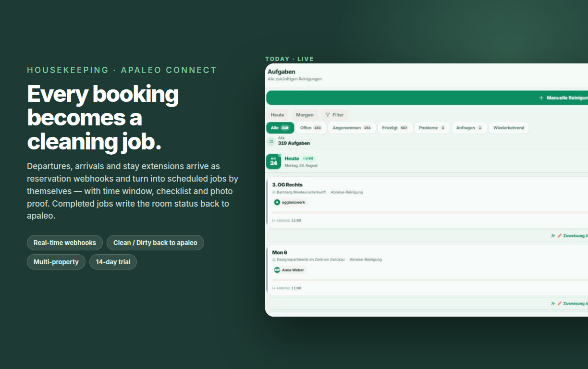Click the progress bar in Mon 6 card
Viewport: 588px width, 369px height.
430,280
